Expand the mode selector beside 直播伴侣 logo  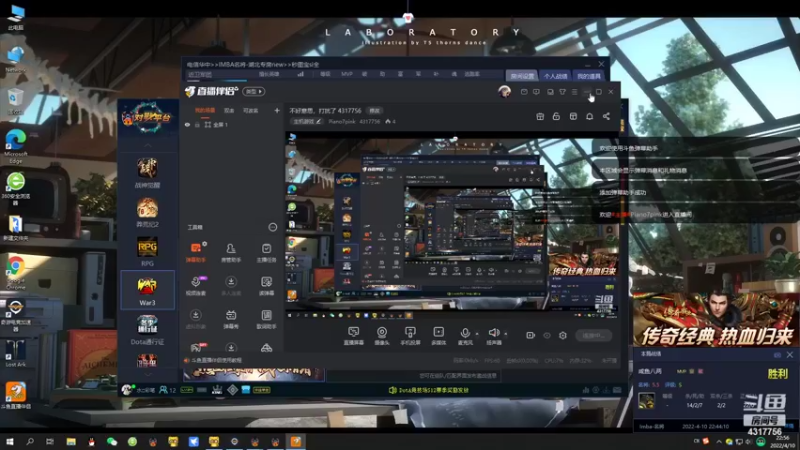coord(254,91)
